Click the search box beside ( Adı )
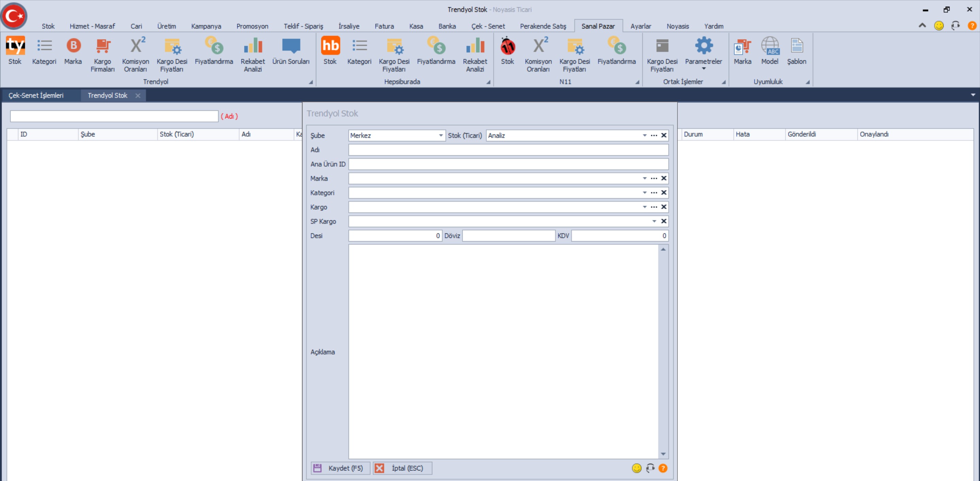The height and width of the screenshot is (481, 980). click(x=114, y=116)
